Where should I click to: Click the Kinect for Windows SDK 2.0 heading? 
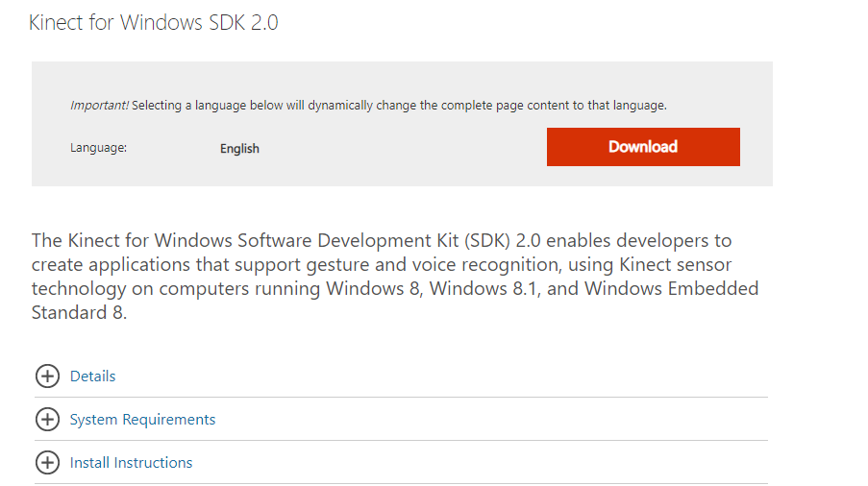(x=154, y=23)
